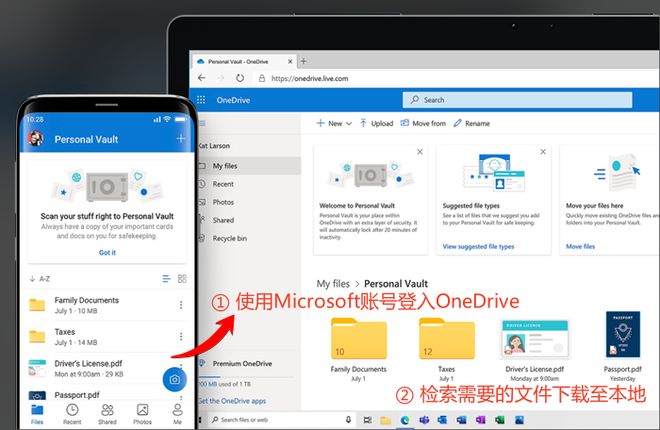Screen dimensions: 660x430
Task: Open the Photos app from the taskbar
Action: point(519,420)
